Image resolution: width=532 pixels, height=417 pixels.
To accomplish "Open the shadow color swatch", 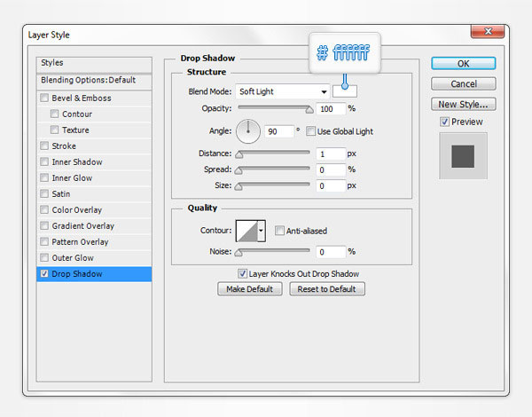I will pyautogui.click(x=344, y=91).
